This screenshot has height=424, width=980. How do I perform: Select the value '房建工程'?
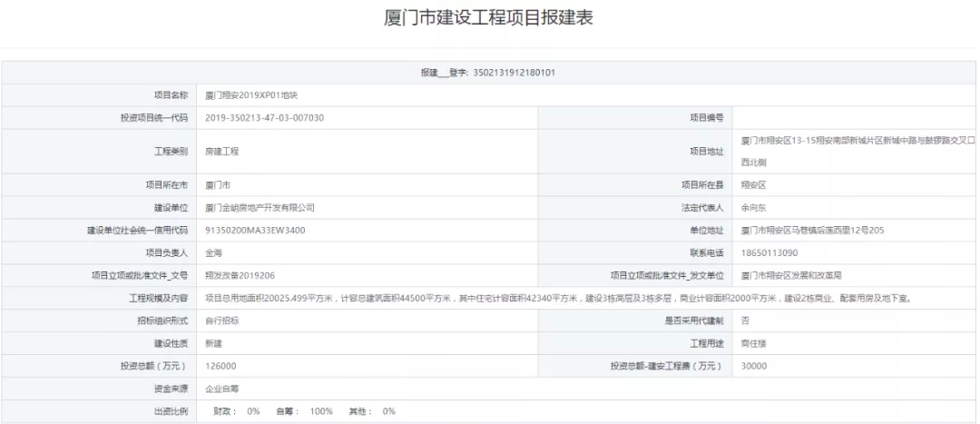[222, 152]
